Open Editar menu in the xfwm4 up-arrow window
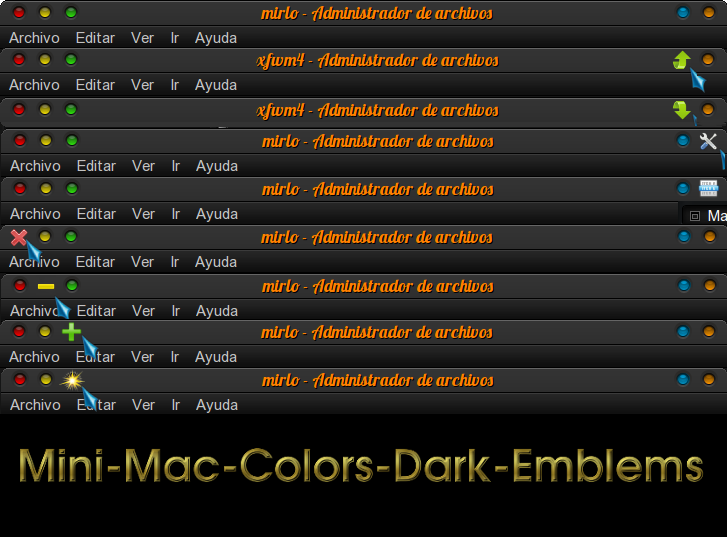 [95, 85]
